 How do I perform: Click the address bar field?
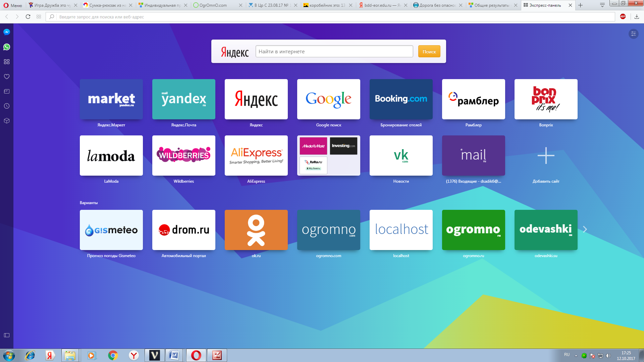click(x=330, y=17)
